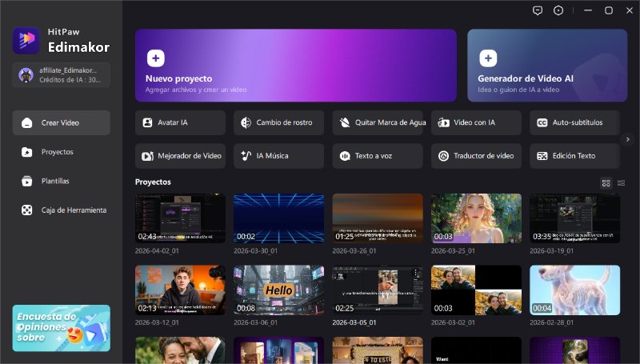This screenshot has height=364, width=640.
Task: Open the settings icon in title bar
Action: pos(558,10)
